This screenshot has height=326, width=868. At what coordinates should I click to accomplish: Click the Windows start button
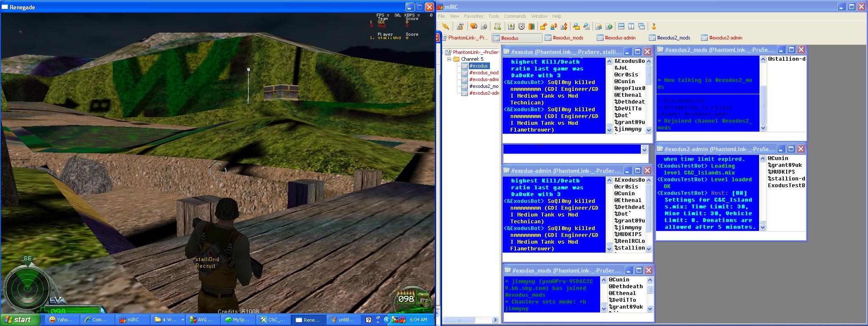[18, 320]
